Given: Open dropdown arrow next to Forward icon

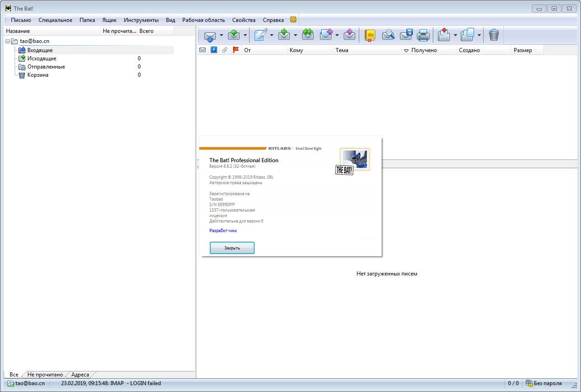Looking at the screenshot, I should [337, 35].
